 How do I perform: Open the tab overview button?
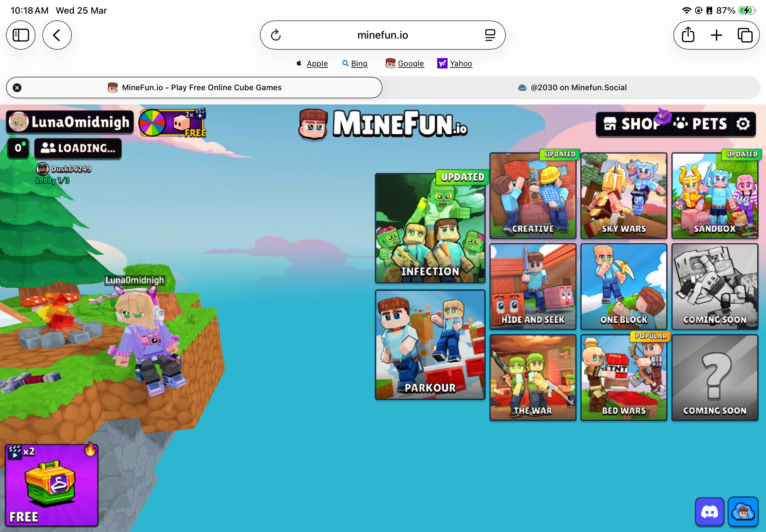(745, 35)
